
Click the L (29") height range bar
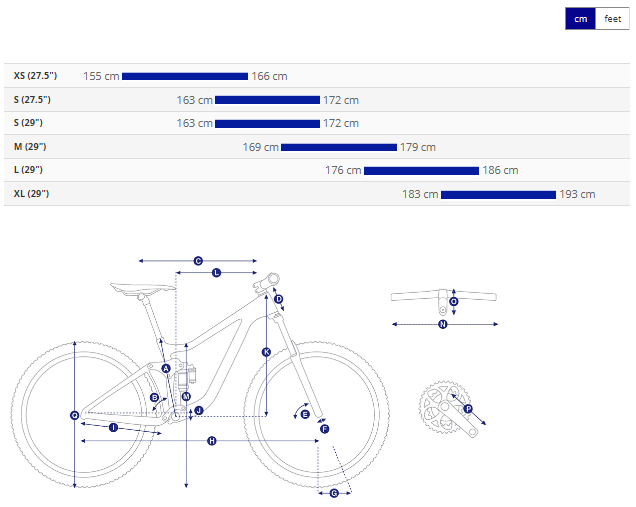tap(421, 171)
